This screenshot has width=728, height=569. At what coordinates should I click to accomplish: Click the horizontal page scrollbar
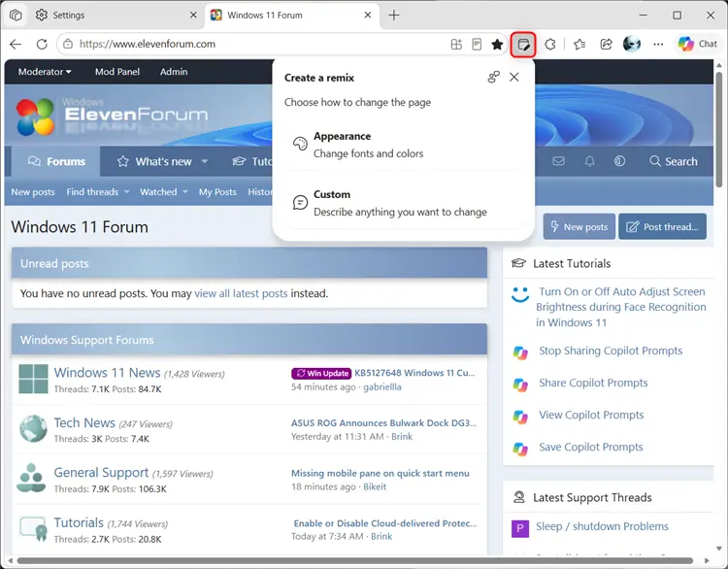(x=354, y=560)
